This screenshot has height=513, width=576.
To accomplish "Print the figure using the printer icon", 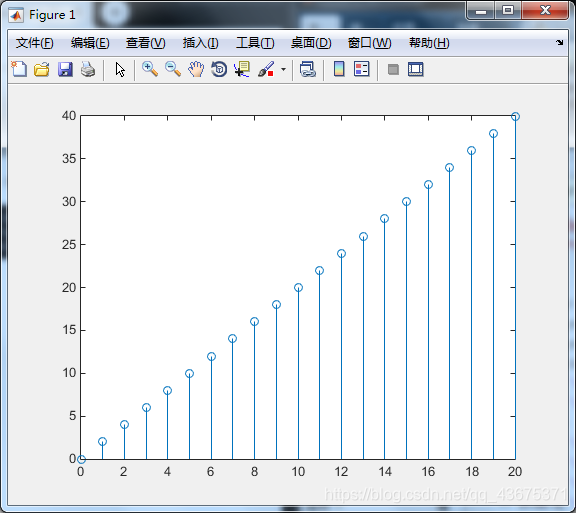I will pos(88,69).
